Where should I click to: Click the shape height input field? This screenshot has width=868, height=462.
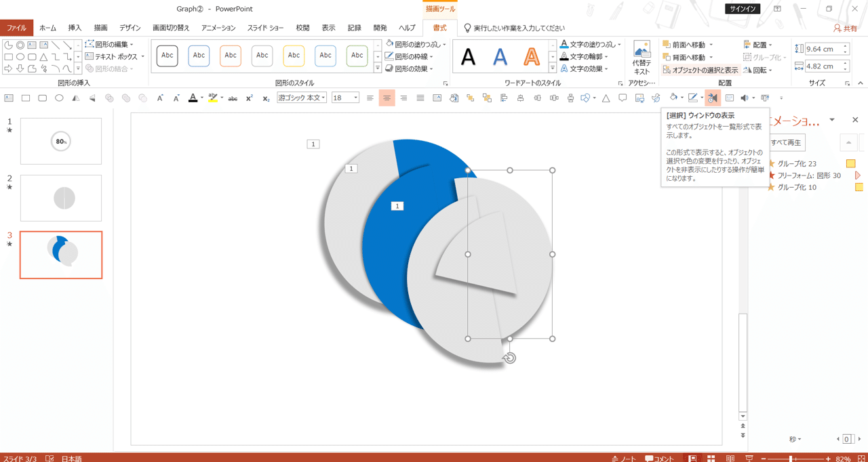pos(823,49)
